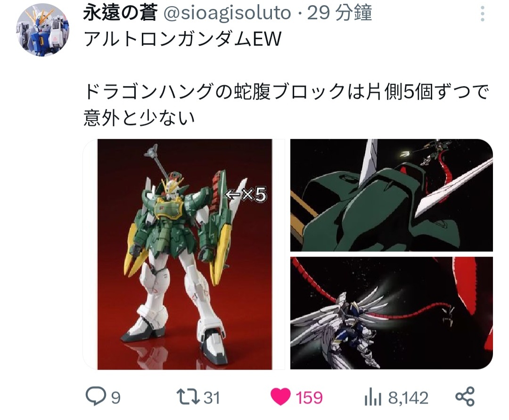Open 永遠の蒼 display name link
509x420 pixels.
point(120,13)
